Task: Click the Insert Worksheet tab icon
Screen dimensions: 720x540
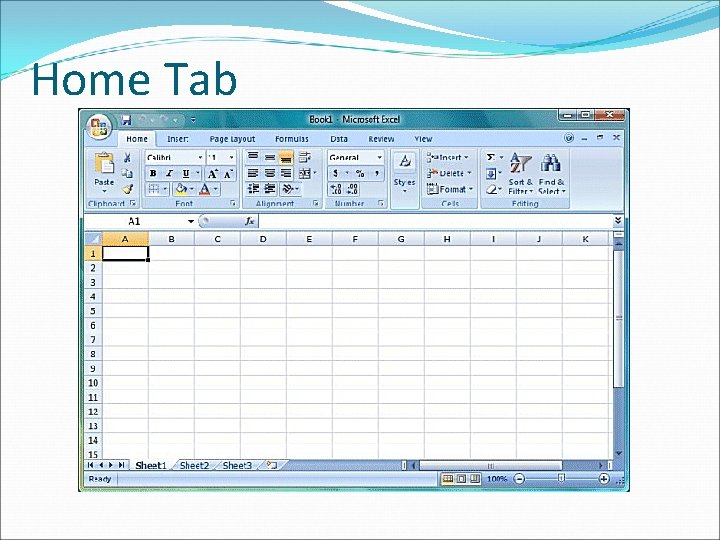Action: 271,465
